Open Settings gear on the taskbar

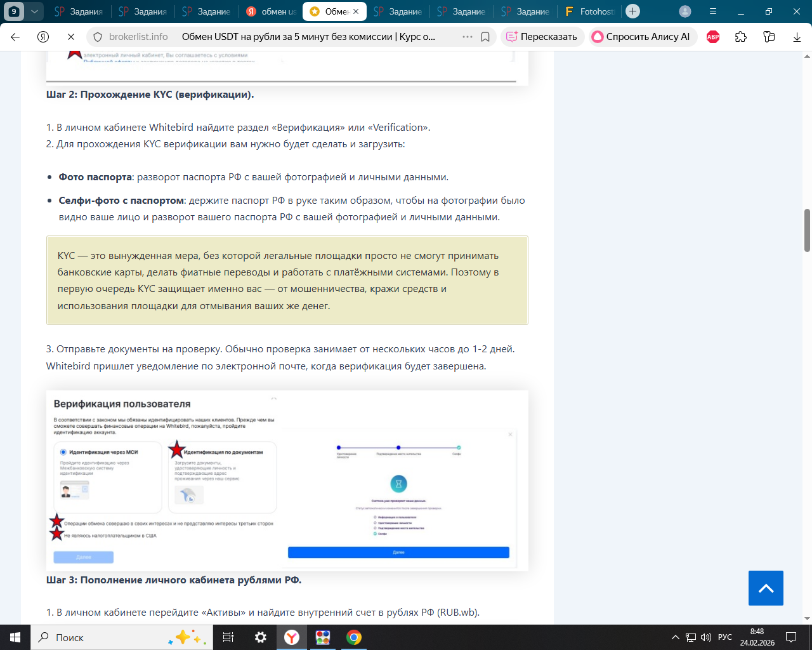tap(260, 637)
